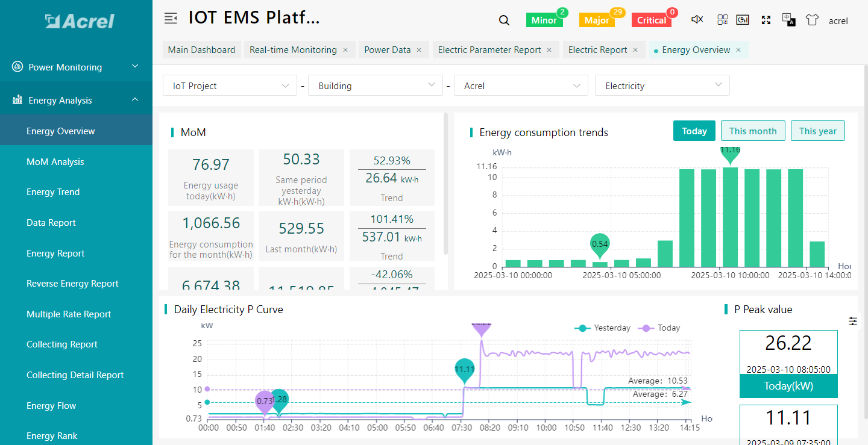868x445 pixels.
Task: Click the 26.22 peak value card
Action: click(788, 364)
